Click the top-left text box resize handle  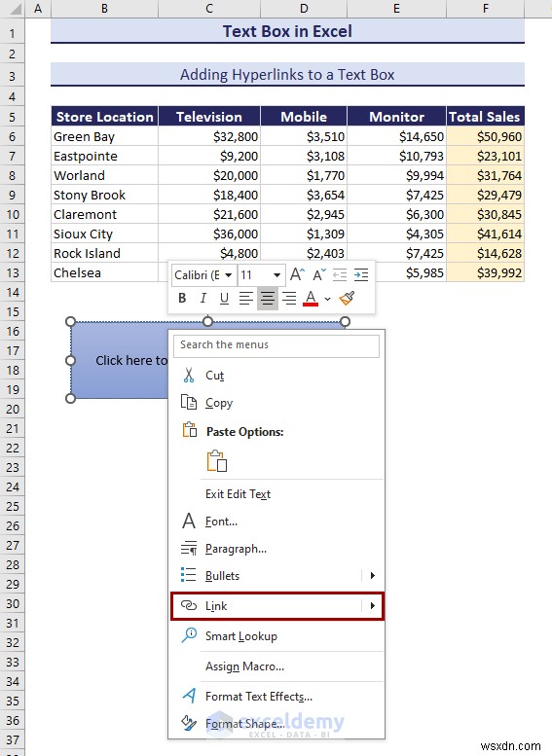point(70,322)
